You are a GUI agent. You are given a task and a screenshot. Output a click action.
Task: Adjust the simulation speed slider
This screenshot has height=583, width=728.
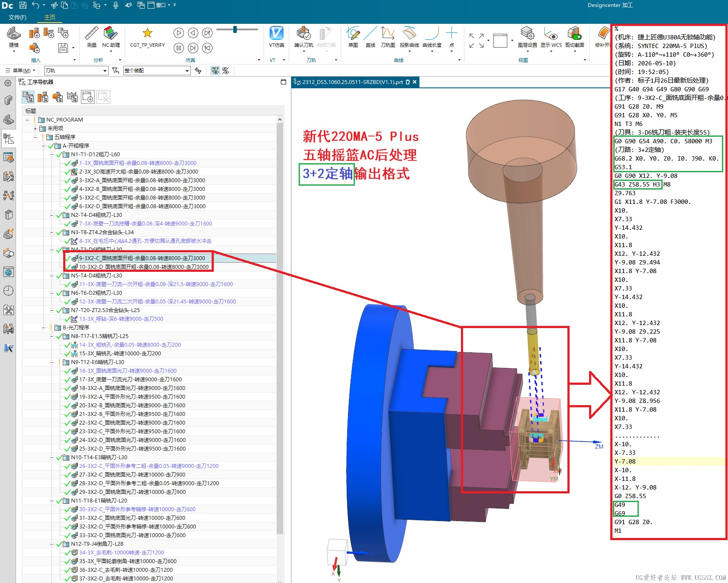[235, 29]
